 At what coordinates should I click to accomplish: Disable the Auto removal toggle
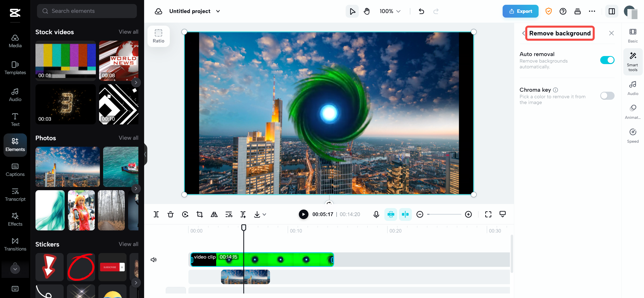click(607, 60)
